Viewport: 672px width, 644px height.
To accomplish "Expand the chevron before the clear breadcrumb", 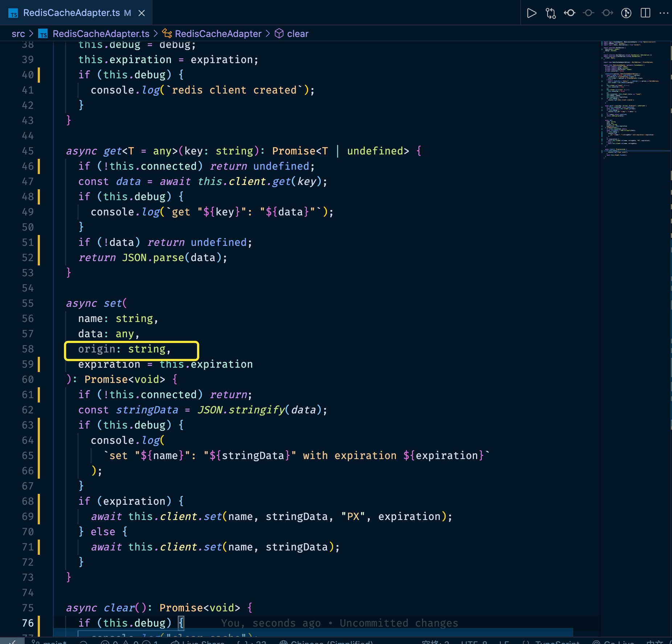I will [x=268, y=34].
